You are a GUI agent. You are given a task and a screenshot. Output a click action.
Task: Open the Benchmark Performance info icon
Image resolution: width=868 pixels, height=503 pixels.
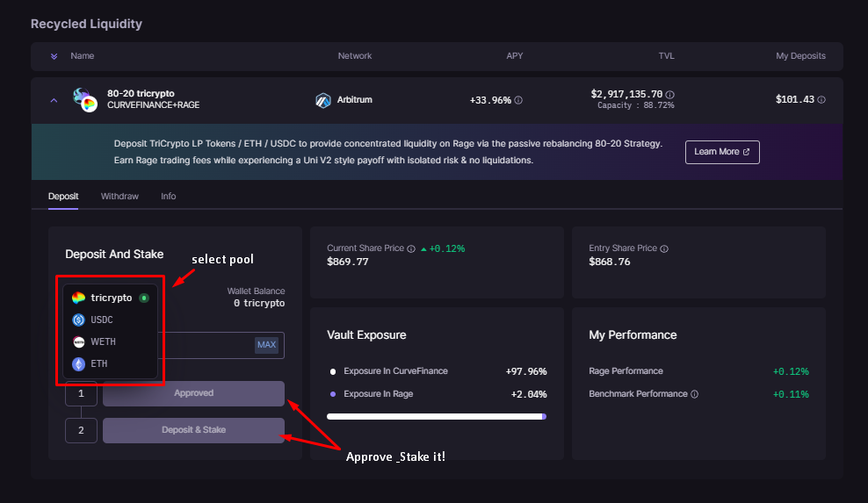click(694, 394)
